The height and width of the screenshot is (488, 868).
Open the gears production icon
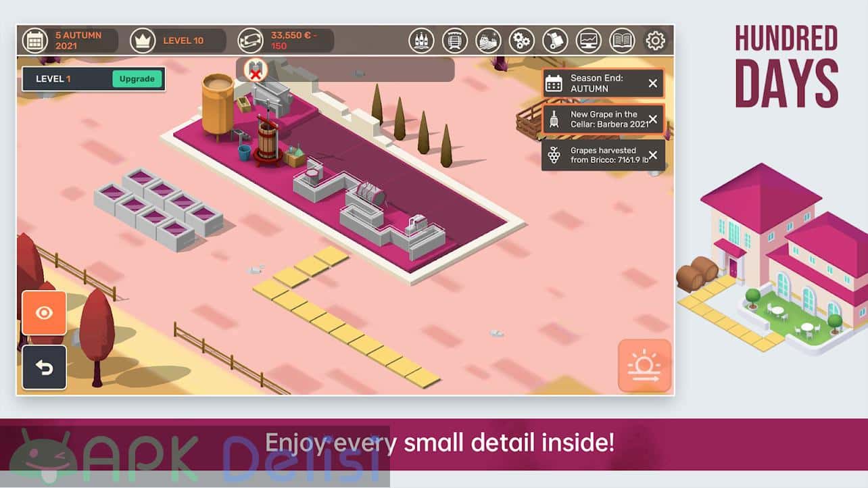tap(522, 41)
